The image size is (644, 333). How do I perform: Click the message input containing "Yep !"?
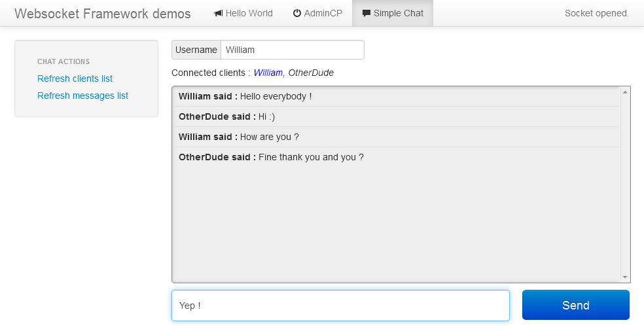click(340, 306)
